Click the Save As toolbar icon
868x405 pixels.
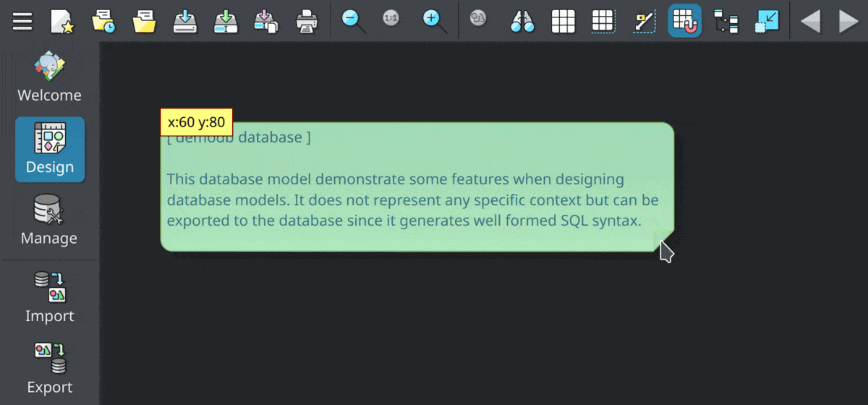[226, 21]
